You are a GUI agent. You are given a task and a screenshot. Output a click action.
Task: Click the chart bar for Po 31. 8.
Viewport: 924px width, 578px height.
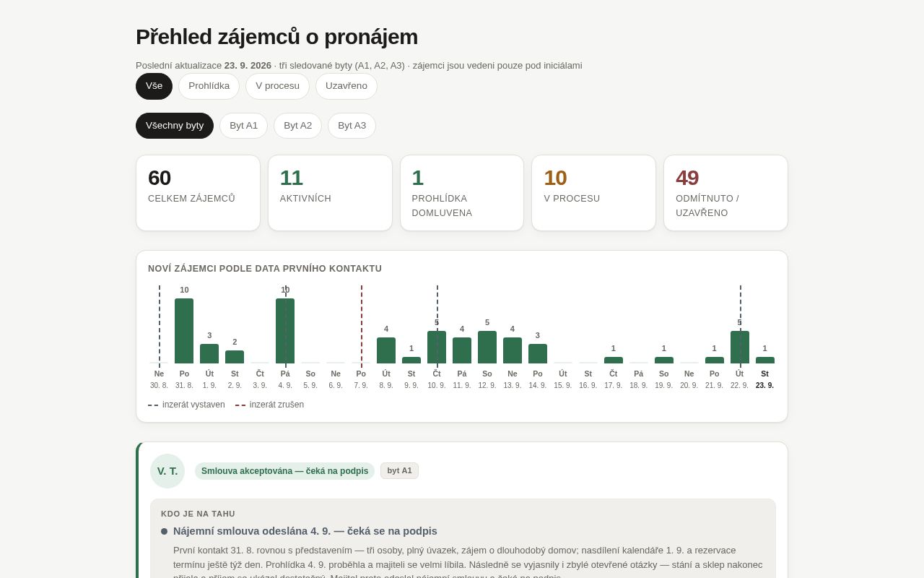coord(184,331)
